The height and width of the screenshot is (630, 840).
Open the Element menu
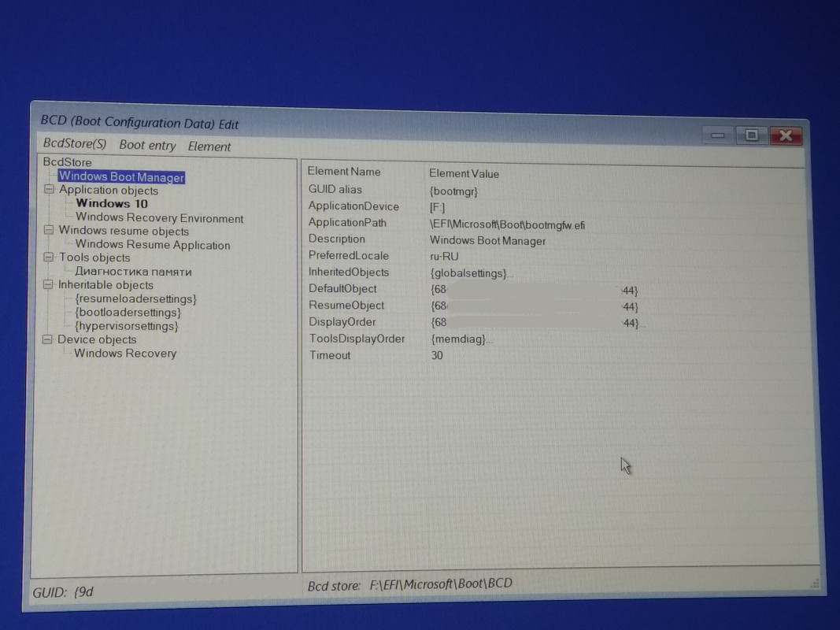click(209, 146)
